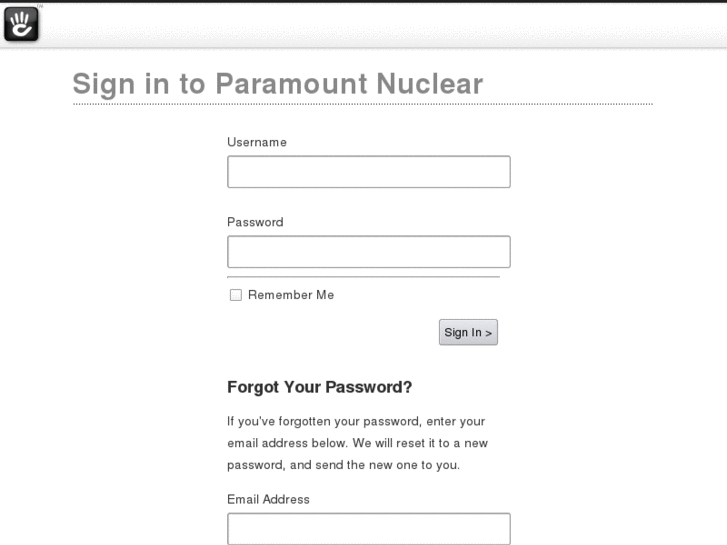Viewport: 727px width, 545px height.
Task: Click the "Remember Me" label text
Action: point(291,295)
